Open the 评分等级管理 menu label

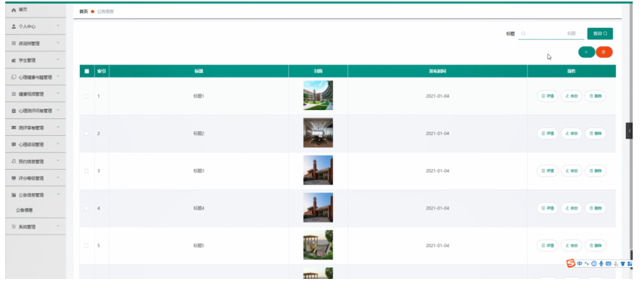pos(31,178)
